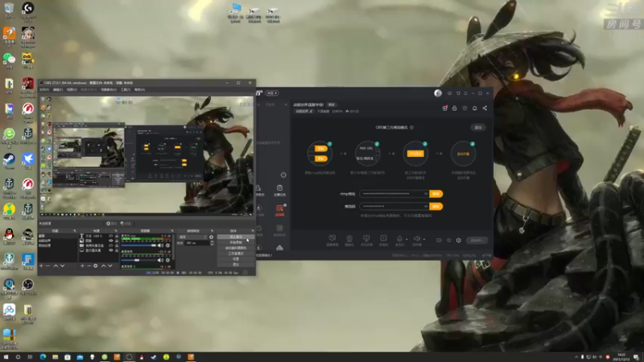Open the Edit menu in OBS
Image resolution: width=644 pixels, height=362 pixels.
(x=58, y=89)
